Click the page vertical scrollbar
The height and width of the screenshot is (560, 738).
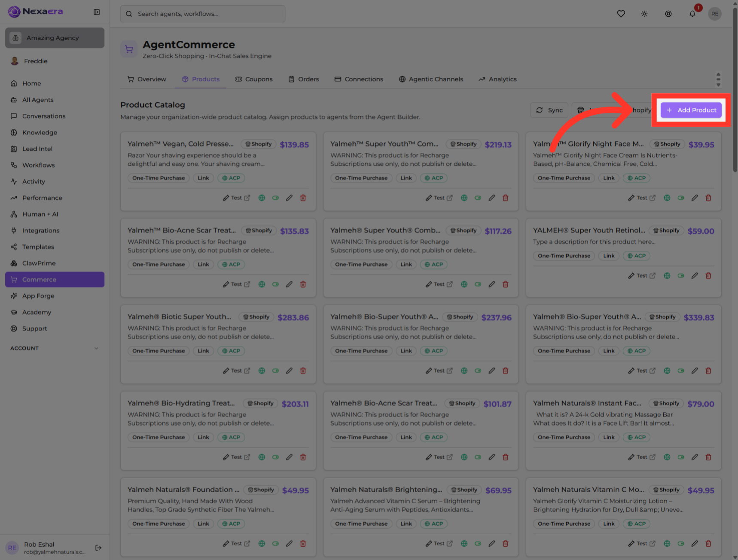tap(735, 90)
